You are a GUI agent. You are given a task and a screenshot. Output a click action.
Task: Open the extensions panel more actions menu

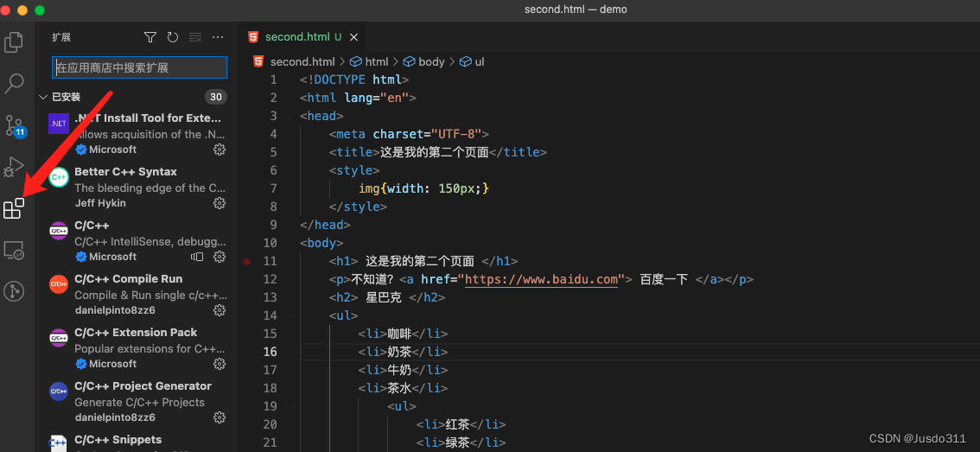pyautogui.click(x=218, y=37)
